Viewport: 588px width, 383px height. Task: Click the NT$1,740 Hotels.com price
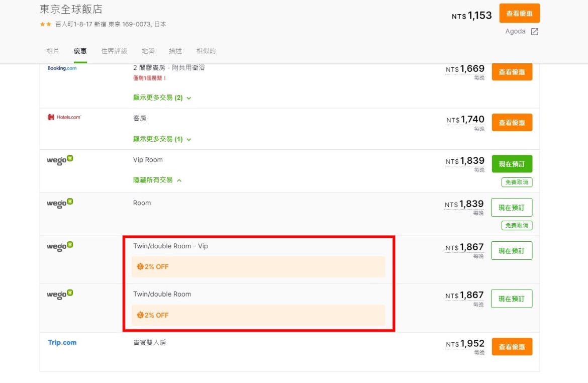tap(465, 120)
